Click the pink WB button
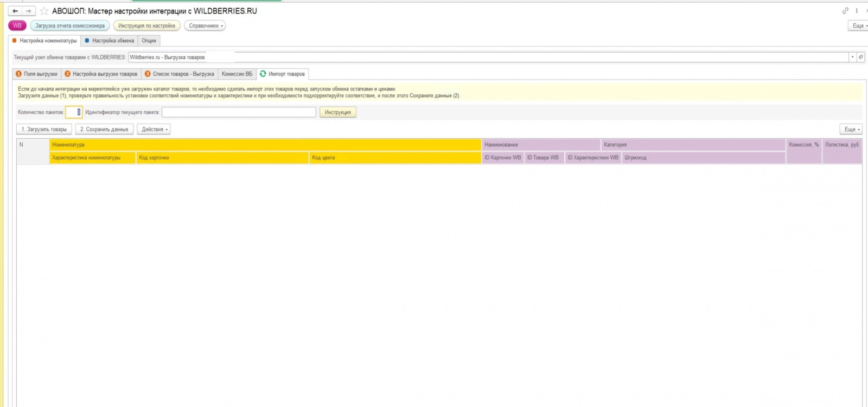This screenshot has width=868, height=407. [17, 25]
